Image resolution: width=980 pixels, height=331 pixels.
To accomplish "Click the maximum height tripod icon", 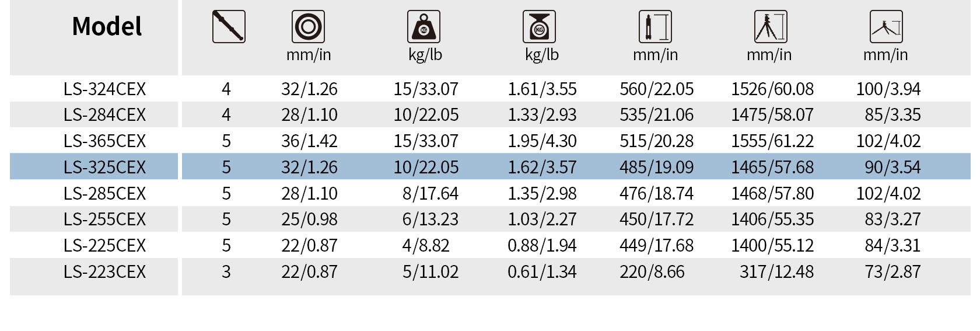I will pyautogui.click(x=771, y=27).
